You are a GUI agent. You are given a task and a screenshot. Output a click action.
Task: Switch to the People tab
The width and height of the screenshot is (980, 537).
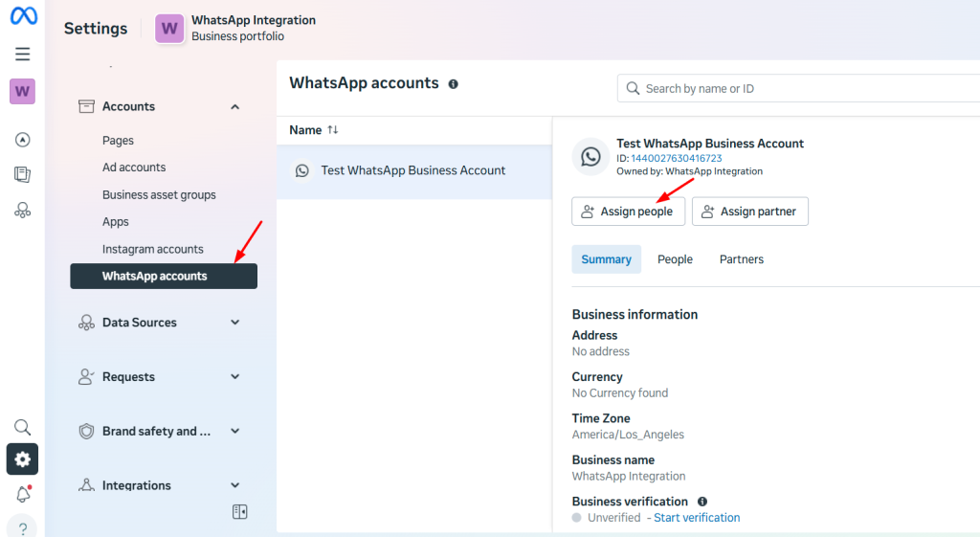coord(675,259)
